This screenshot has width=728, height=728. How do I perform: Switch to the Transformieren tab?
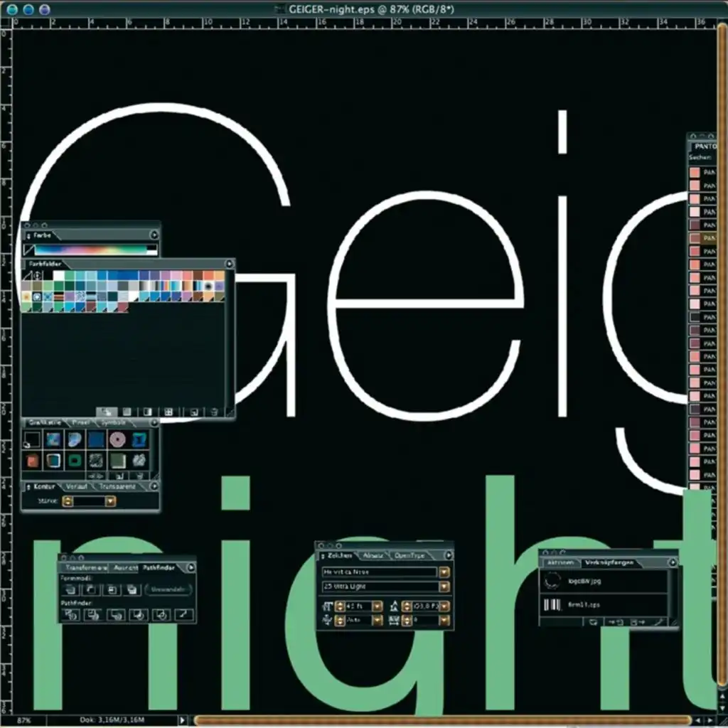click(x=86, y=568)
